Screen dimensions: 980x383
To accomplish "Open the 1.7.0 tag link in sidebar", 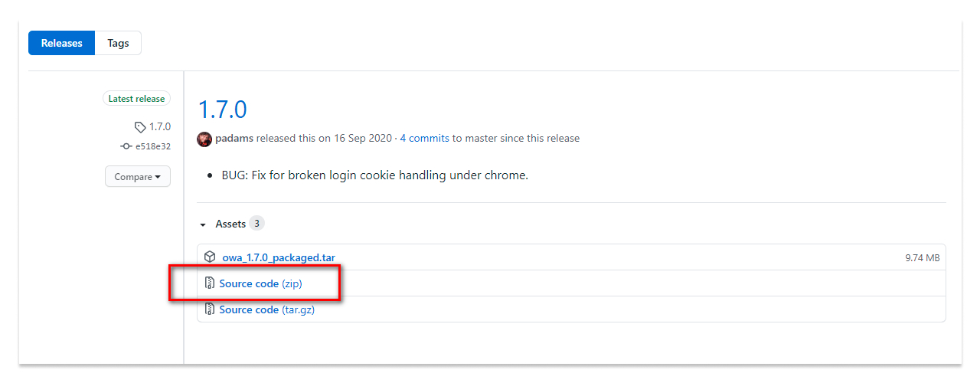I will (160, 127).
